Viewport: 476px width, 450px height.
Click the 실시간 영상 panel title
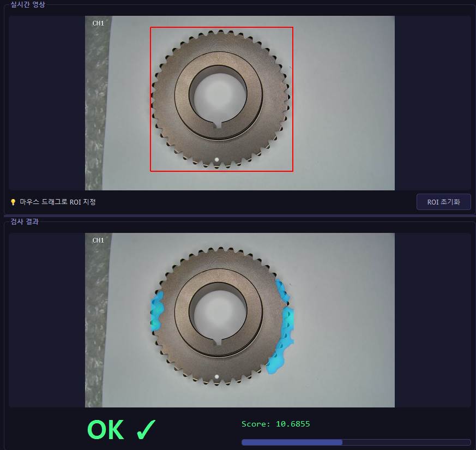click(28, 4)
